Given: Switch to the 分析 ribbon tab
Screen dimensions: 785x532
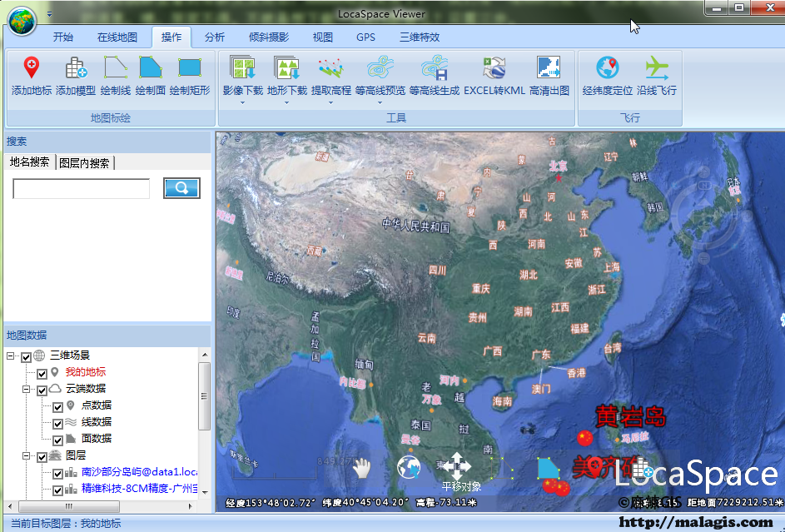Looking at the screenshot, I should pos(215,37).
